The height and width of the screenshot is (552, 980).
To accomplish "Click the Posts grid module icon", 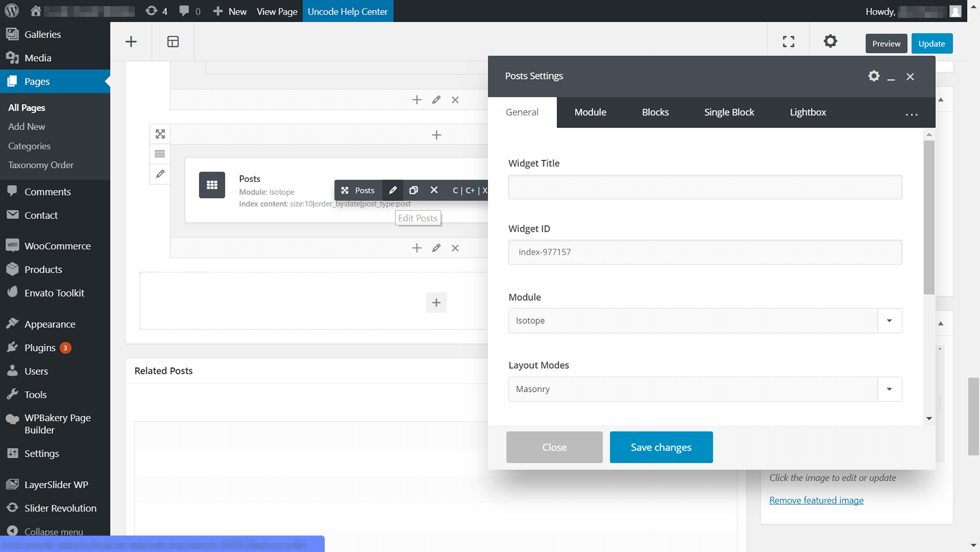I will 212,185.
